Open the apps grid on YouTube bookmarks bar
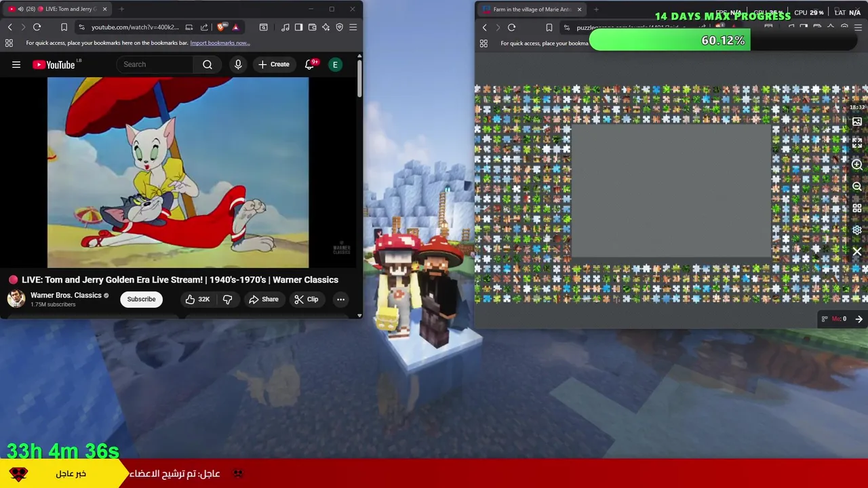 pyautogui.click(x=9, y=43)
